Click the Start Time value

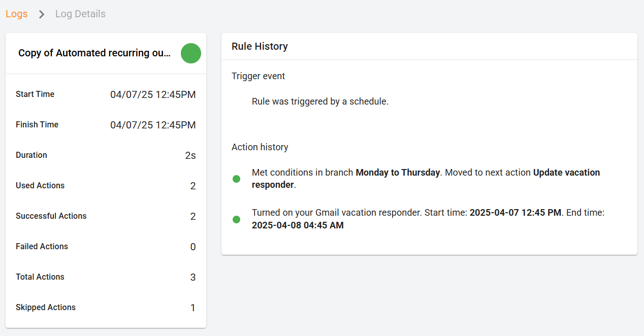pos(153,94)
